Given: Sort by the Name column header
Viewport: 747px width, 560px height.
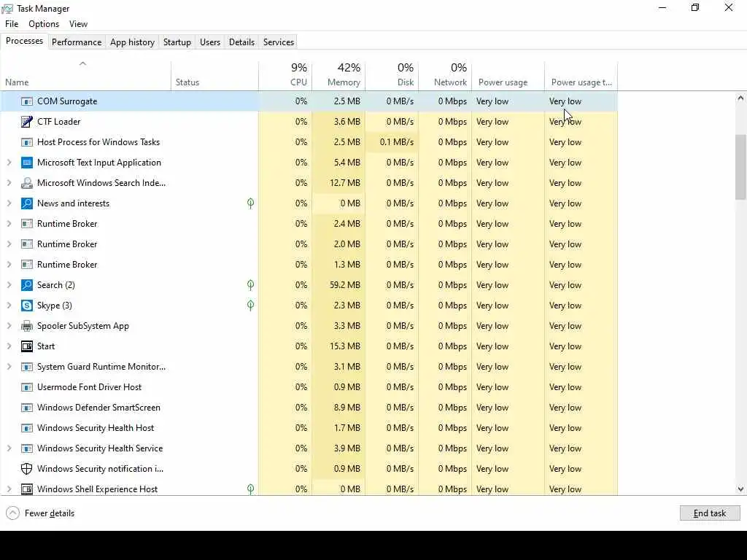Looking at the screenshot, I should coord(86,76).
